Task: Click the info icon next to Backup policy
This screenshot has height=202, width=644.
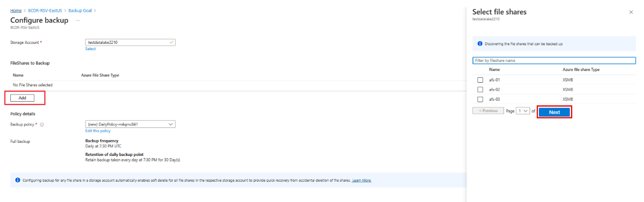Action: pyautogui.click(x=42, y=124)
